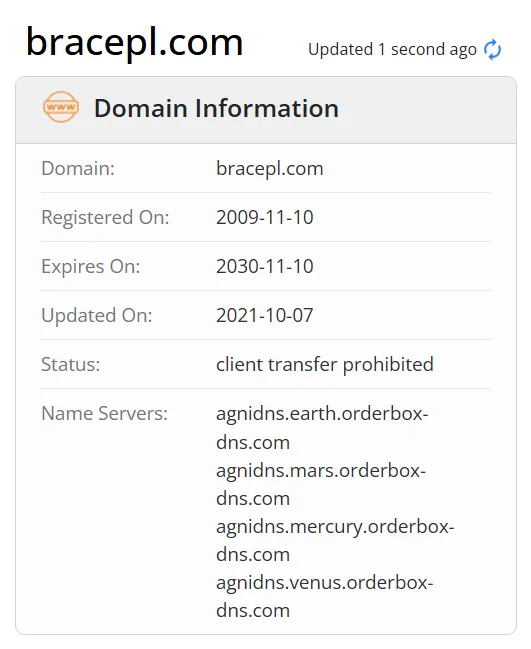Click the Status: field label

tap(71, 365)
